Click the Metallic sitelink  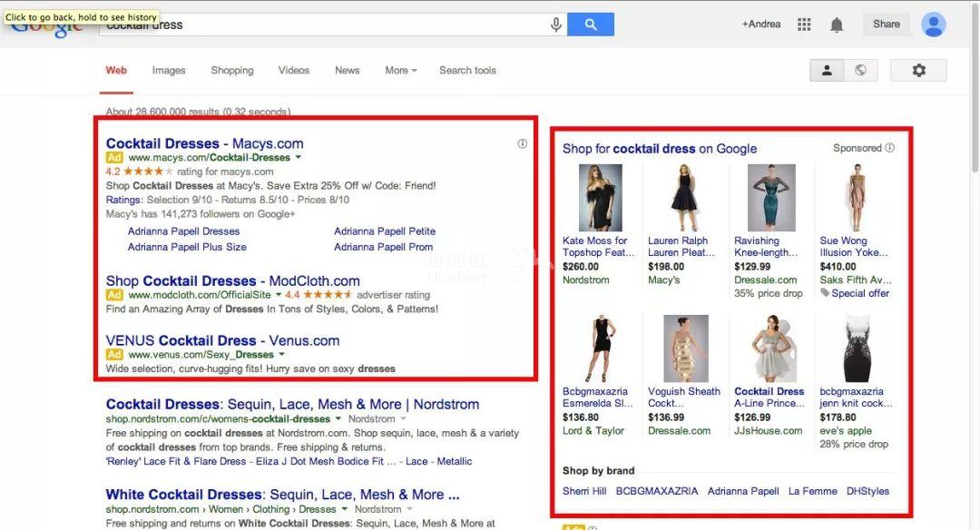[455, 461]
